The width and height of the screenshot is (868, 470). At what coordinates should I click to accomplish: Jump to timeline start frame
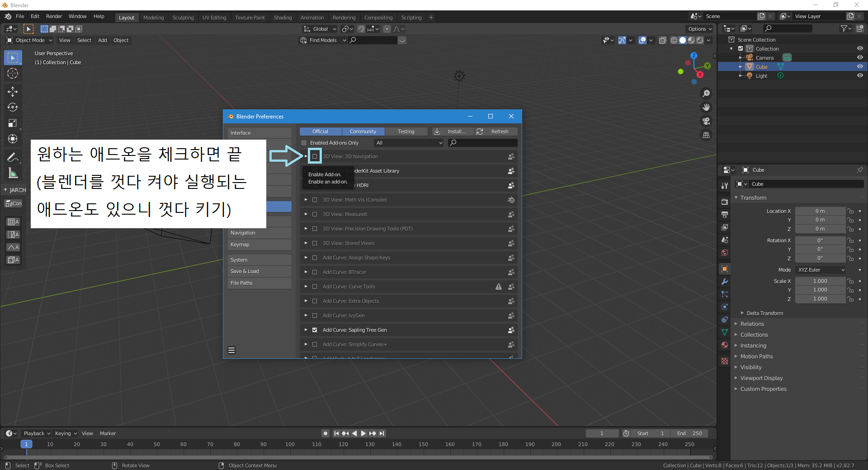point(336,433)
